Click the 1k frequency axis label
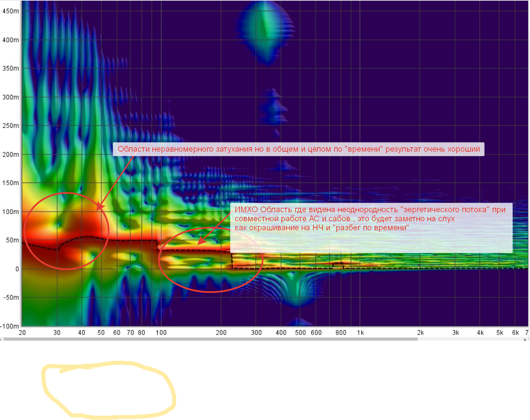Screen dimensions: 530x420 (361, 333)
